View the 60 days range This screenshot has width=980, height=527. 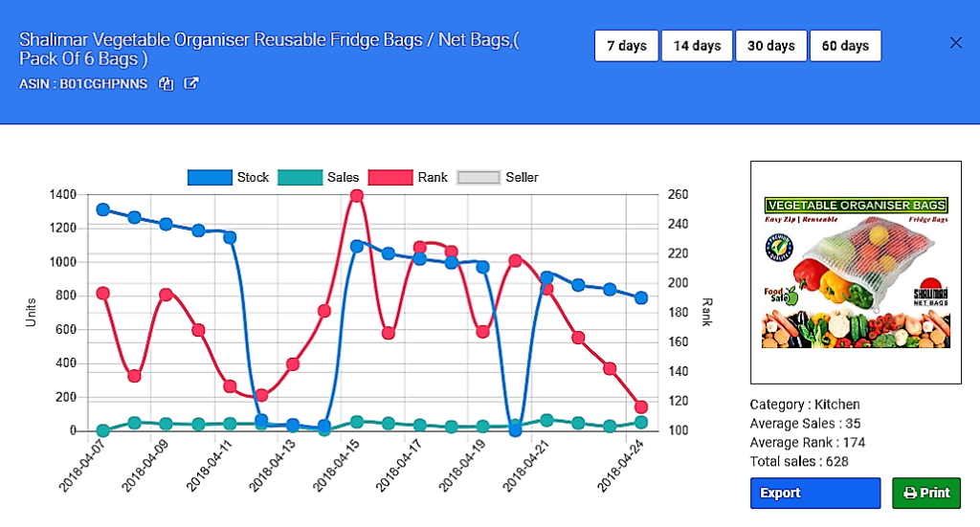pos(846,46)
